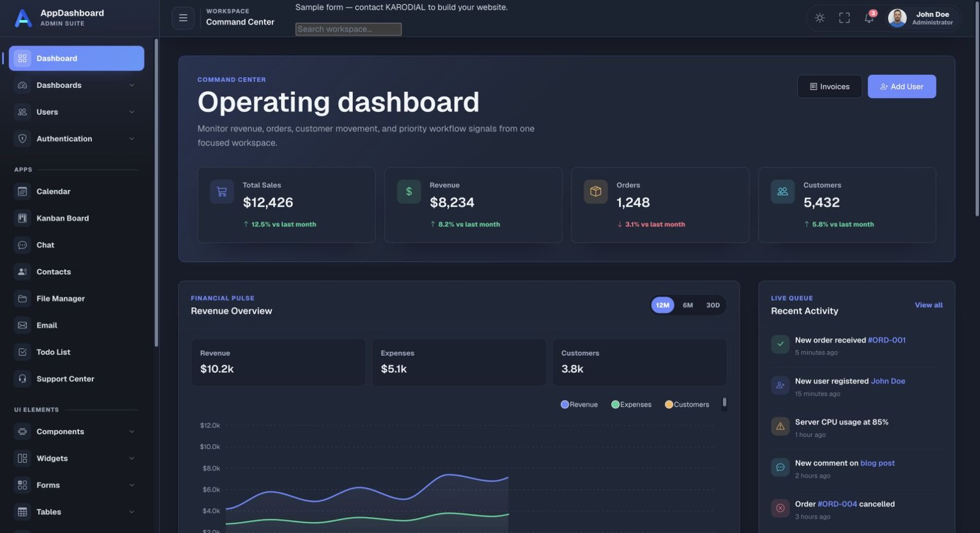Toggle the Revenue legend series
The height and width of the screenshot is (533, 980).
pyautogui.click(x=579, y=404)
